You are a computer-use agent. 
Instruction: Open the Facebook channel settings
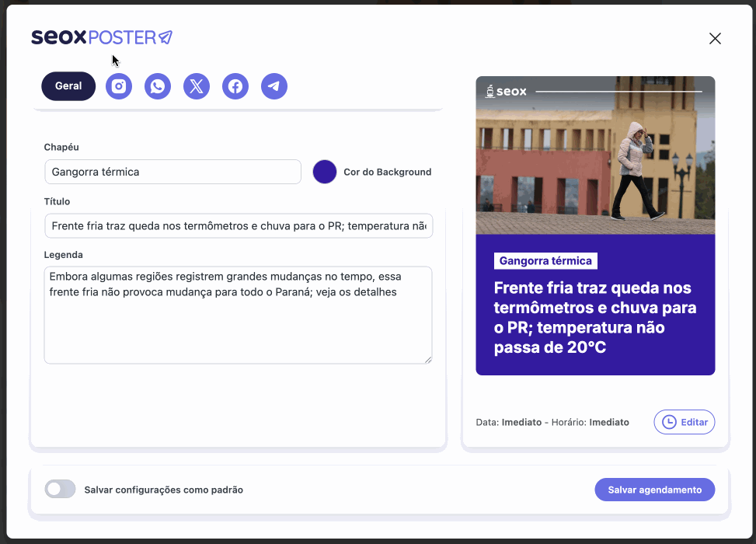pos(235,86)
